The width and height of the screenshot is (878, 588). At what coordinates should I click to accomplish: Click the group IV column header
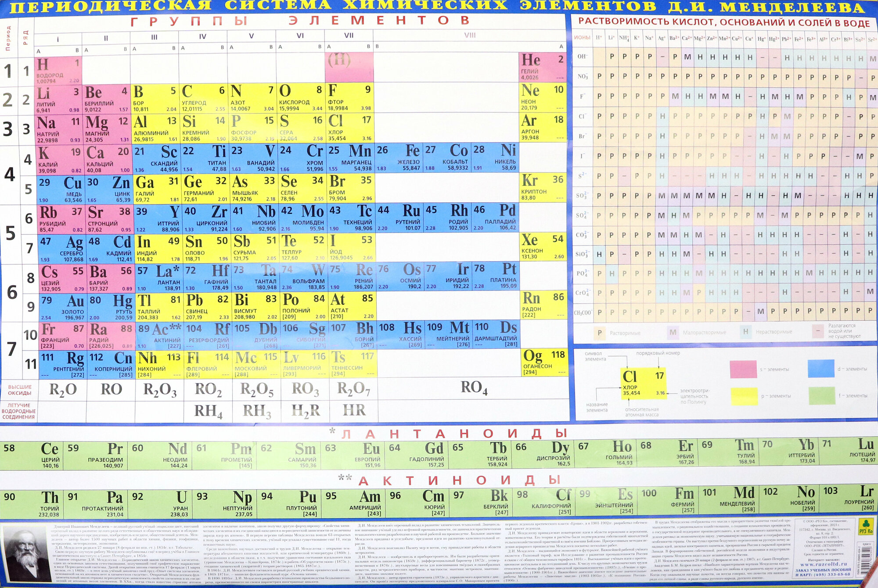(x=202, y=36)
